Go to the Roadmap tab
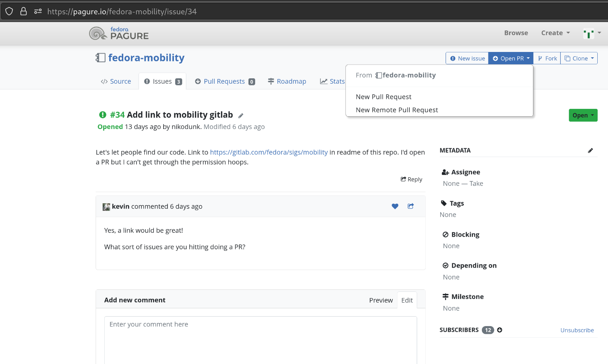Screen dimensions: 608x364 point(287,81)
